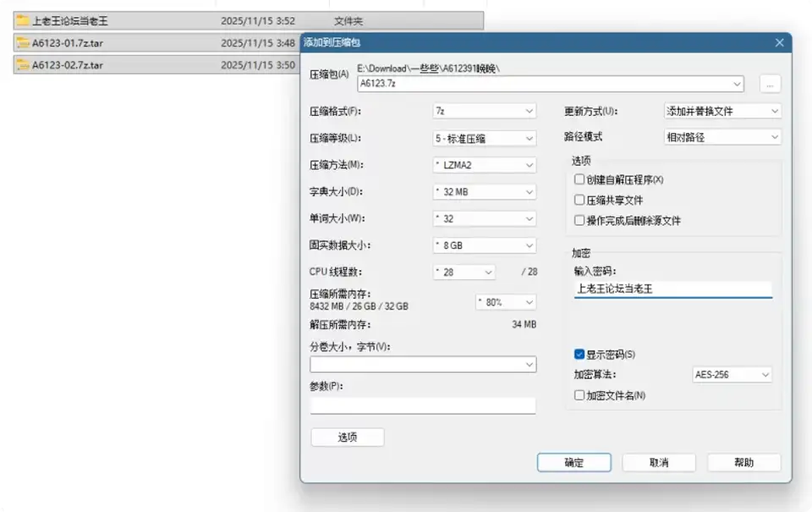Click the 选项 button
The height and width of the screenshot is (512, 812).
coord(348,438)
